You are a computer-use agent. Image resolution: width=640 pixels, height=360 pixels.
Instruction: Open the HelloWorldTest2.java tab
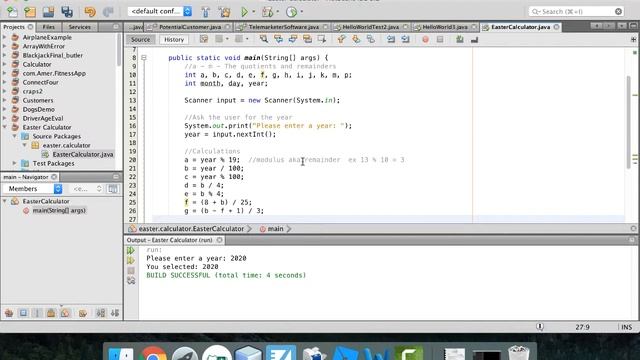370,27
